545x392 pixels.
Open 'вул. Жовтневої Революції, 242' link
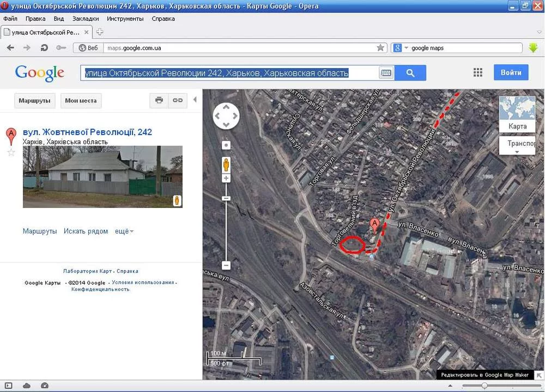87,132
